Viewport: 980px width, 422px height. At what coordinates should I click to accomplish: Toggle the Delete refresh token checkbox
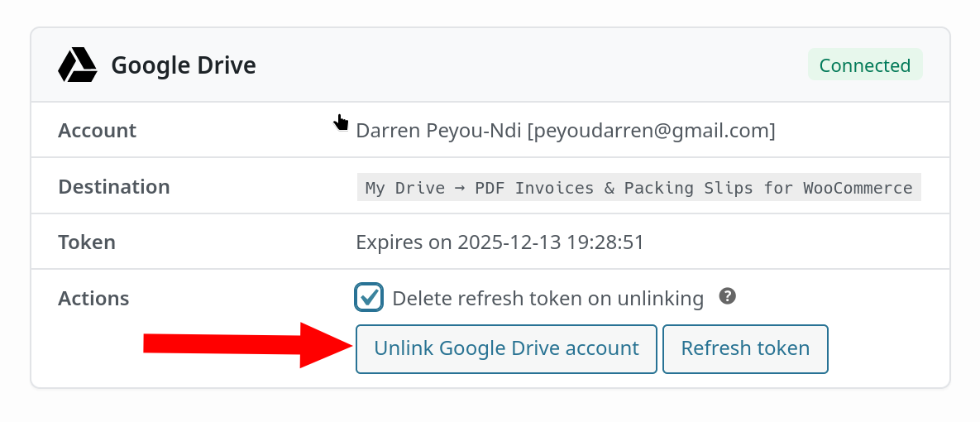369,297
